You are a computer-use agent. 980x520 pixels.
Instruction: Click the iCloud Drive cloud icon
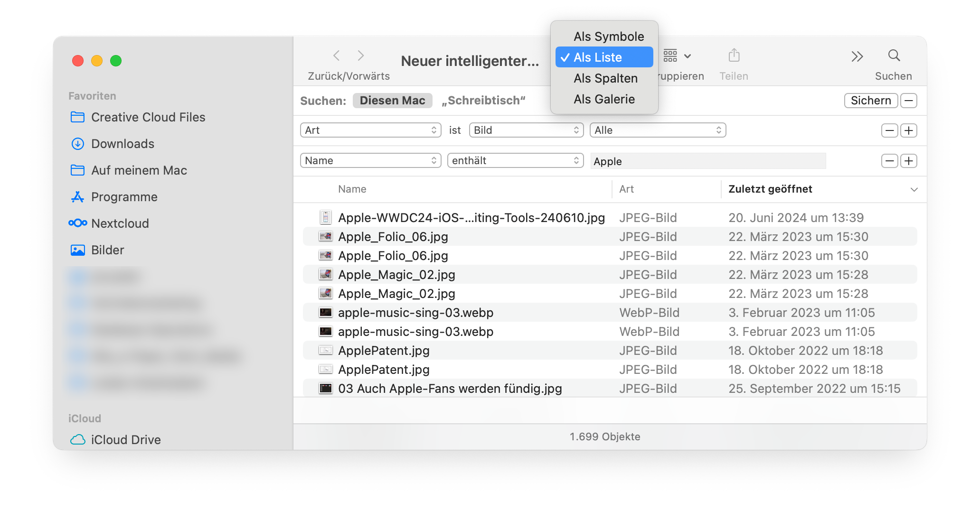click(x=77, y=440)
